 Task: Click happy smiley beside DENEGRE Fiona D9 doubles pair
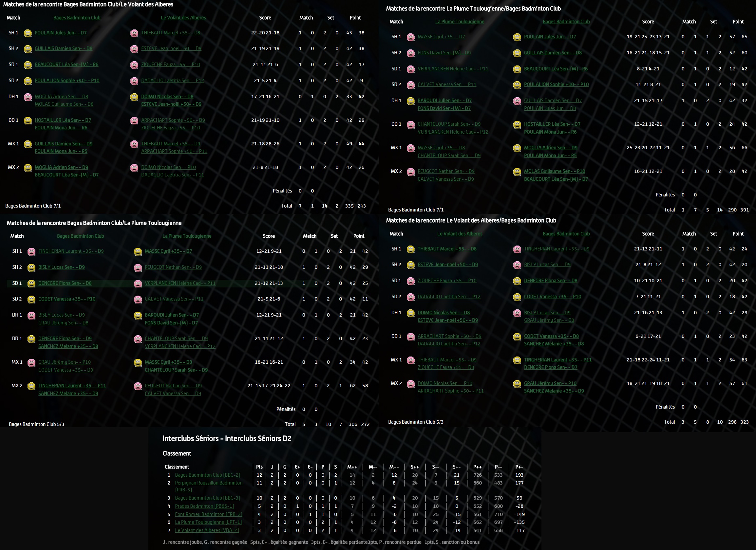click(x=31, y=339)
